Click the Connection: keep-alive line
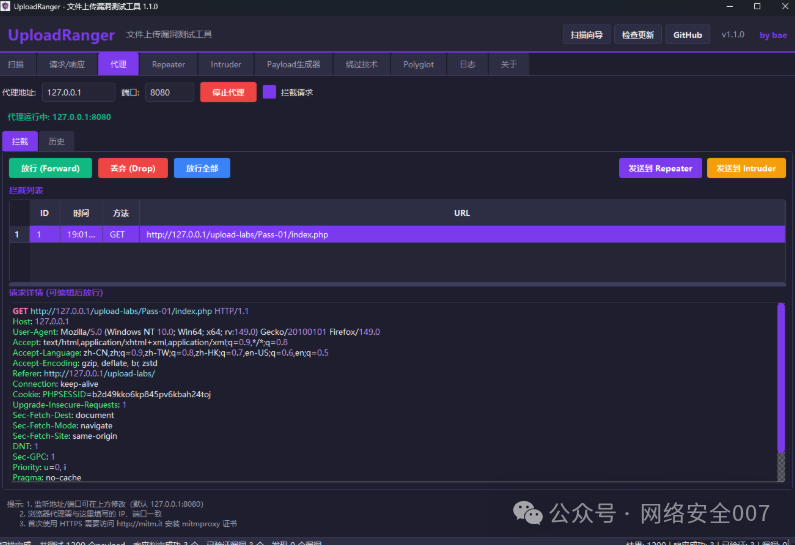 [x=55, y=384]
